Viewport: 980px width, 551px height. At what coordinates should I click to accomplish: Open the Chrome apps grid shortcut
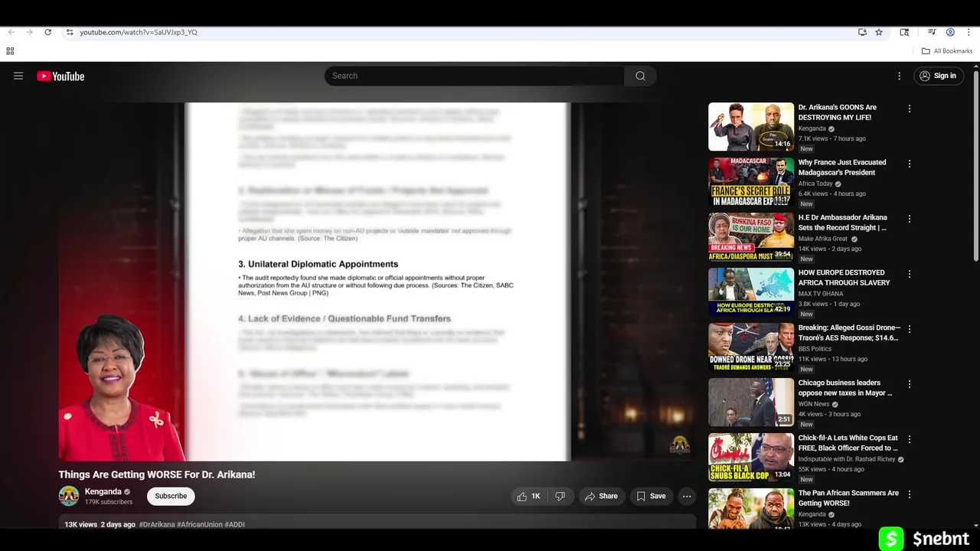pos(10,51)
